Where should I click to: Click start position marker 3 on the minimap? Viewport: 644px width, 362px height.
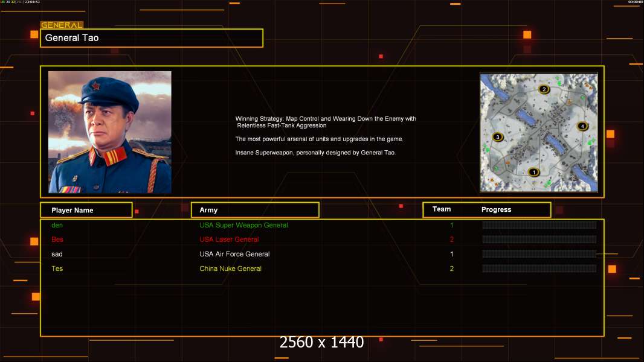497,137
